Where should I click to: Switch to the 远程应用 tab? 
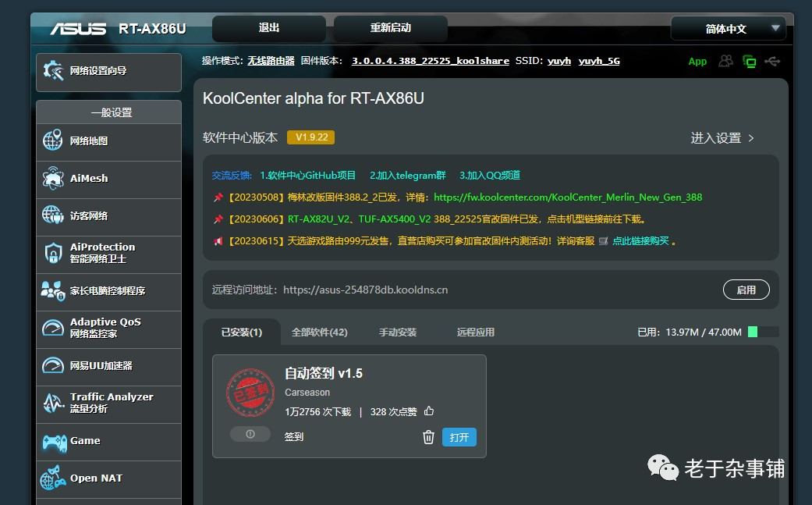[x=475, y=332]
